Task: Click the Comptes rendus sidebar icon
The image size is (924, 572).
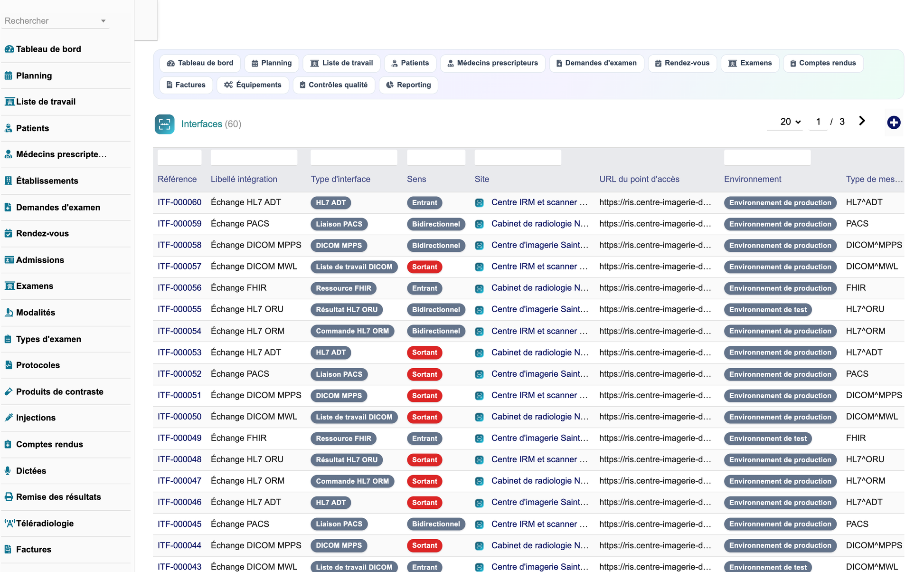Action: click(x=8, y=445)
